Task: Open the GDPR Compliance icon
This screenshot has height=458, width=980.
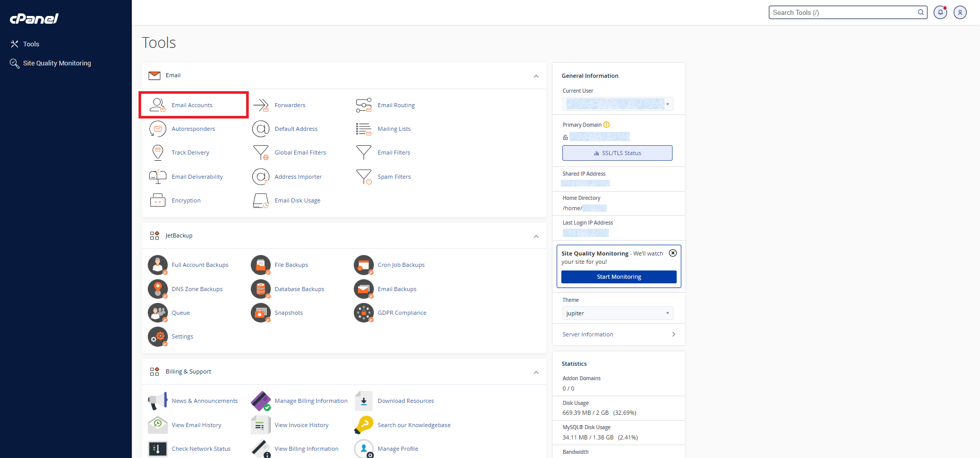Action: (x=364, y=313)
